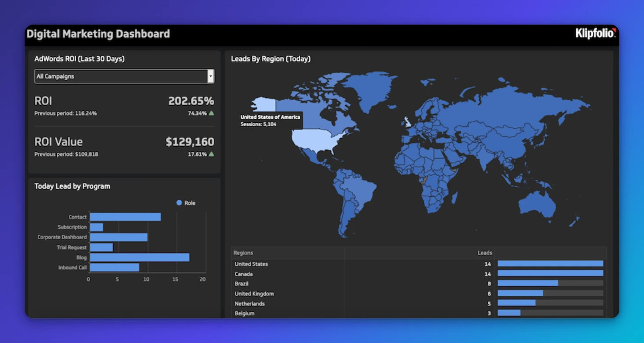Screen dimensions: 644x343
Task: Toggle the Role legend dot
Action: click(x=179, y=203)
